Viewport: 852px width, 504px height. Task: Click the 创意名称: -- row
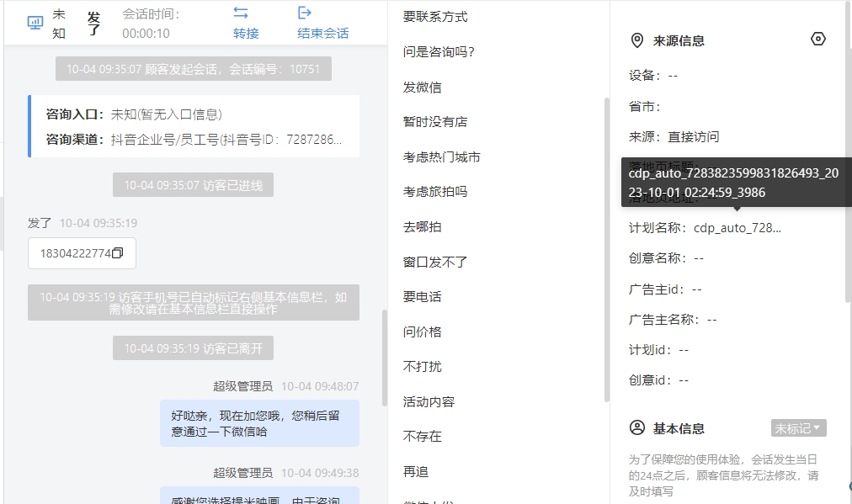pyautogui.click(x=666, y=258)
